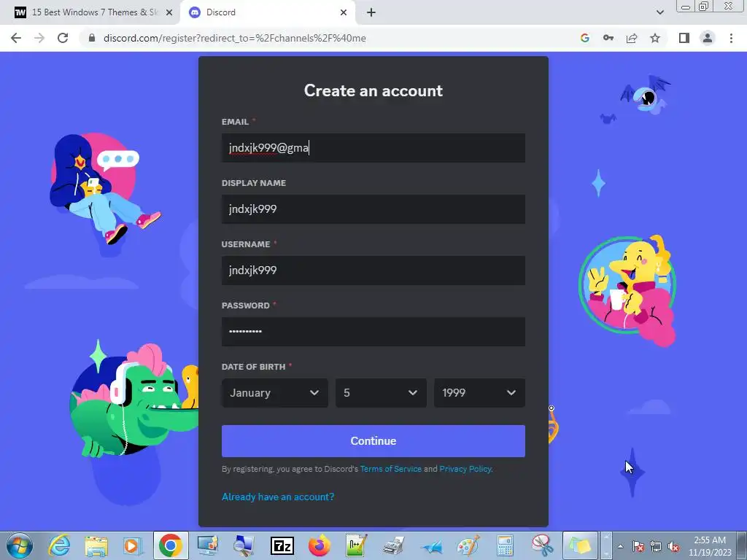Open Windows Start button
This screenshot has height=560, width=747.
(20, 545)
